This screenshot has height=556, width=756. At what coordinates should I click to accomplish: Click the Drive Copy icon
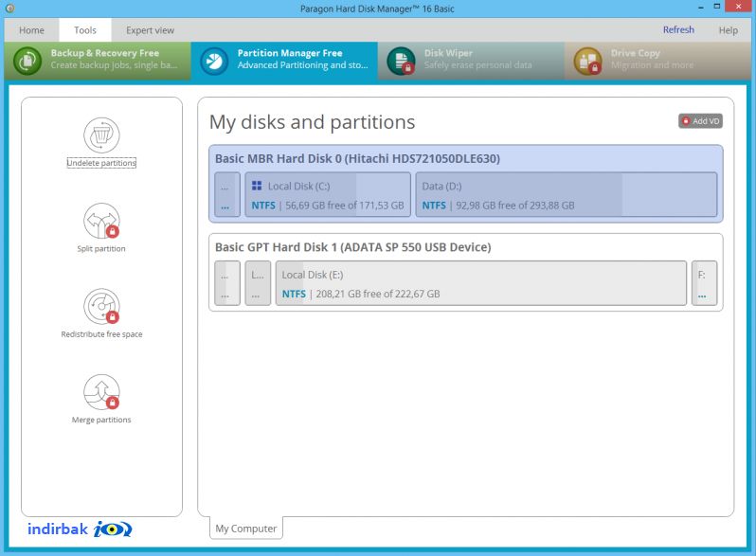(x=587, y=61)
